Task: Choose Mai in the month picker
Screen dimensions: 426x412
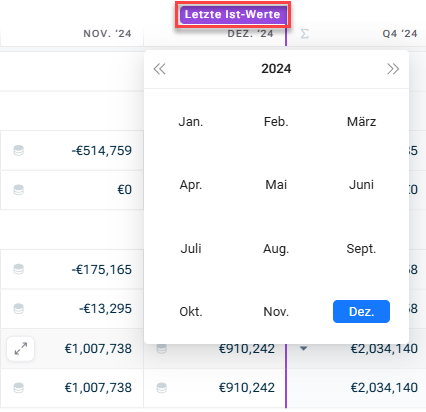Action: tap(276, 185)
